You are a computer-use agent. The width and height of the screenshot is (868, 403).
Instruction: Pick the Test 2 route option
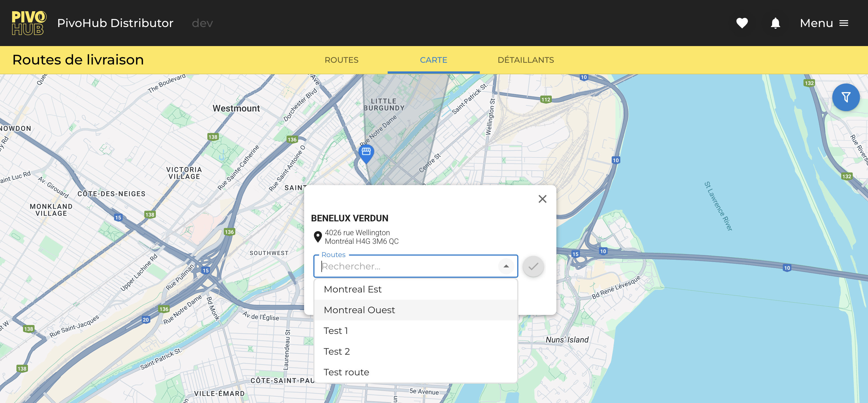tap(416, 351)
